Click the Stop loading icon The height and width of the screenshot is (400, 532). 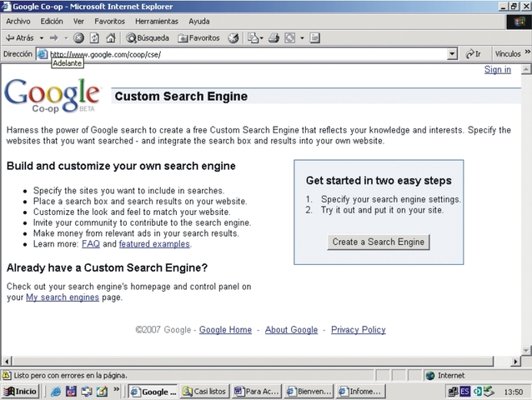point(78,38)
